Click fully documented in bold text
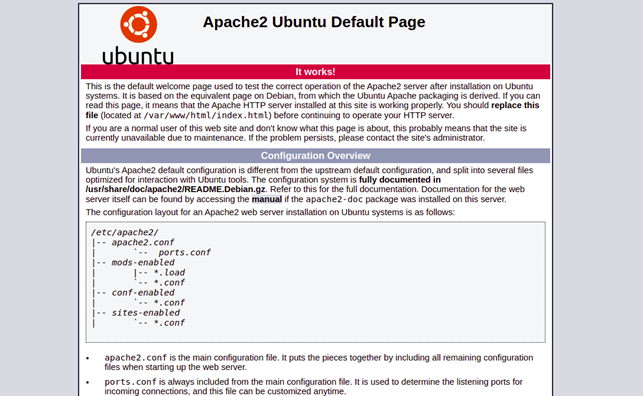This screenshot has height=396, width=643. pos(400,180)
